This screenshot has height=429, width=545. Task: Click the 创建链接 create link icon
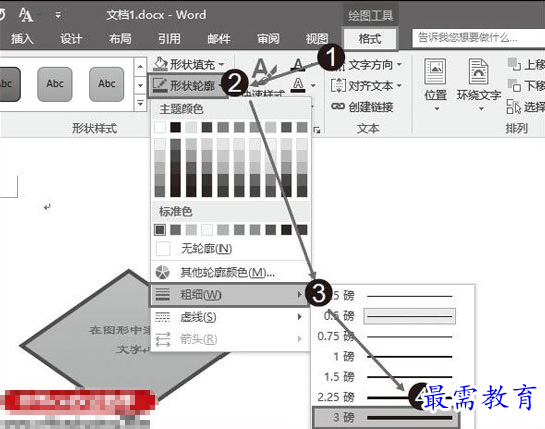[338, 106]
